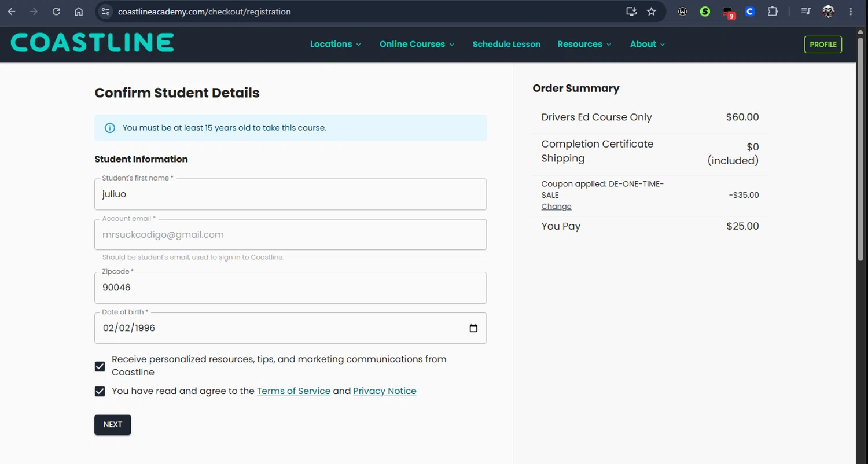Open Schedule Lesson page
868x464 pixels.
pos(506,44)
